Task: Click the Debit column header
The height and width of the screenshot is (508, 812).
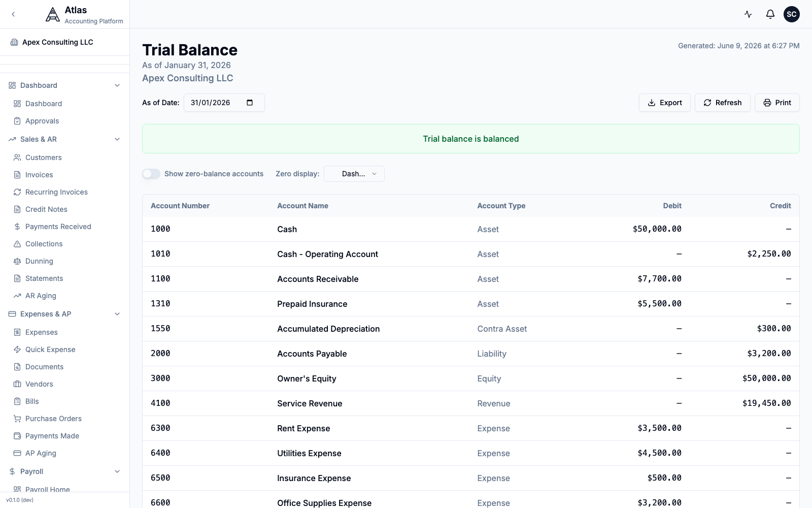Action: [x=672, y=206]
